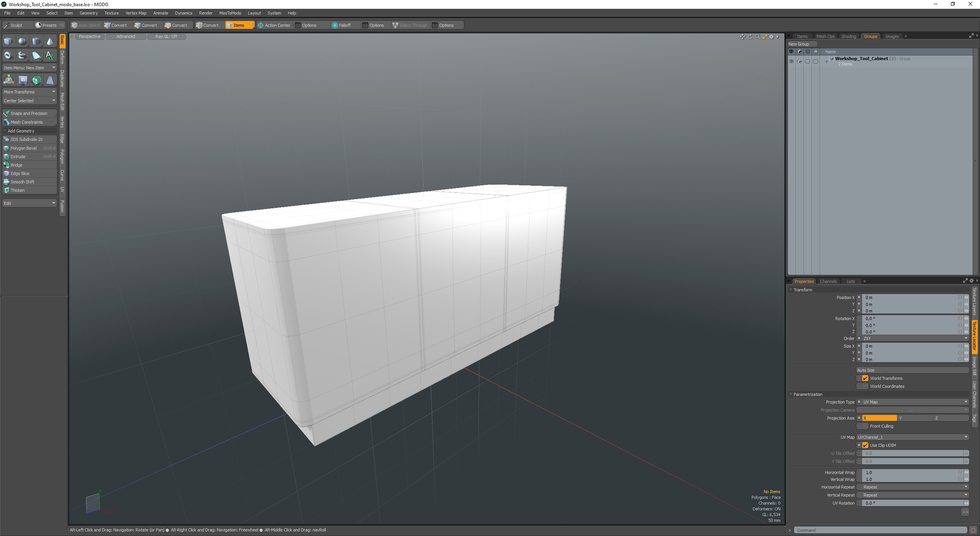The image size is (980, 536).
Task: Uncheck World Transforms checkbox
Action: click(865, 378)
